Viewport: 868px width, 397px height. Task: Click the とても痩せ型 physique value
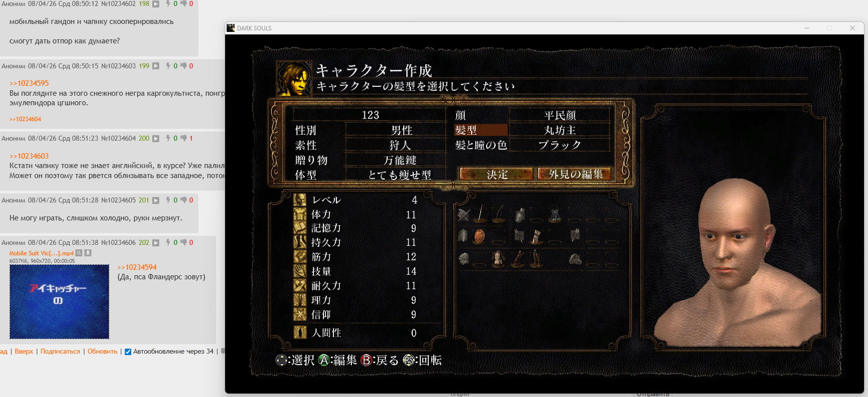pyautogui.click(x=400, y=175)
